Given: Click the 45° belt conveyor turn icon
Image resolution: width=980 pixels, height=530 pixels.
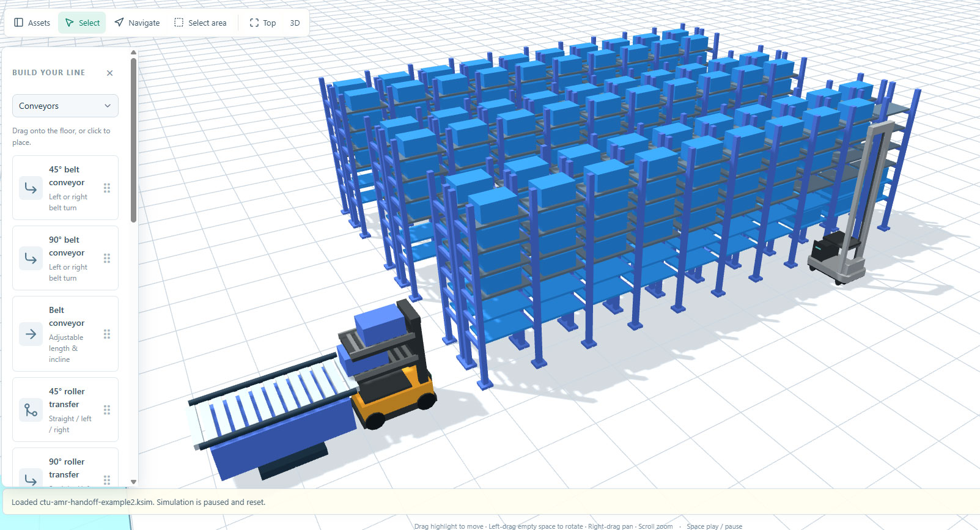Looking at the screenshot, I should [x=31, y=188].
